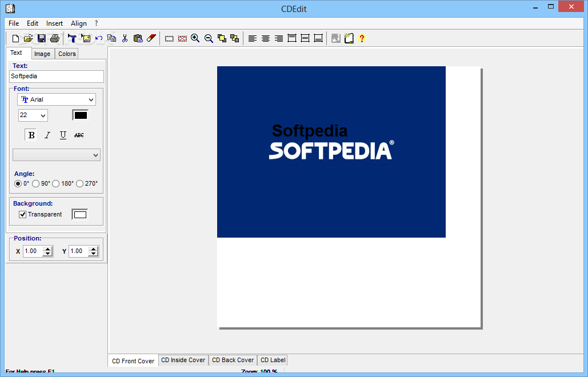Send object to back icon
Viewport: 588px width, 377px height.
tap(235, 38)
